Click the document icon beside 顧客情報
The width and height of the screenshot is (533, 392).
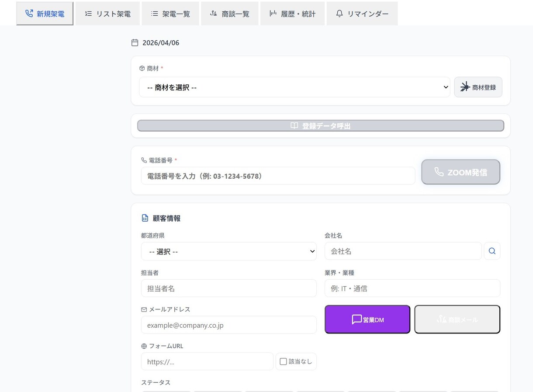click(x=145, y=218)
